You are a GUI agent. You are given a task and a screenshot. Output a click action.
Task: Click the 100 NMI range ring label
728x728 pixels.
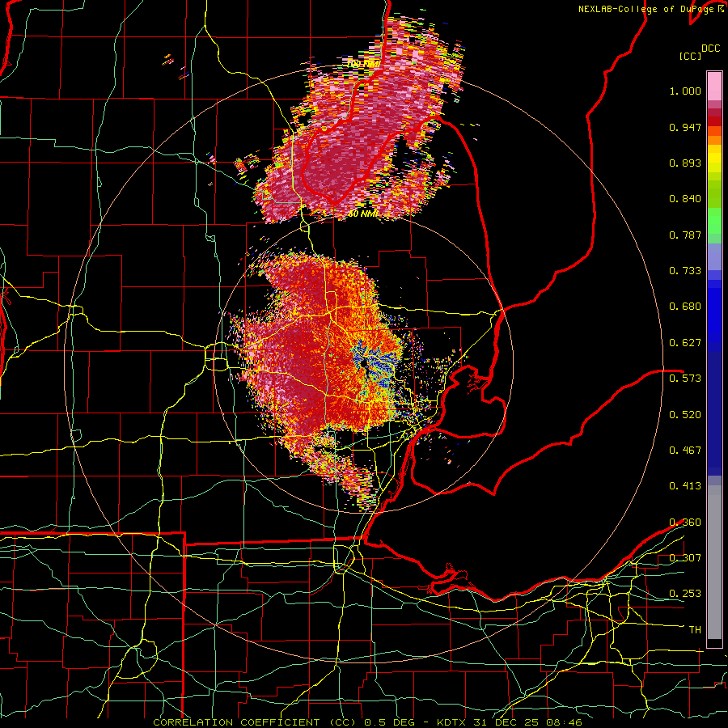(363, 64)
